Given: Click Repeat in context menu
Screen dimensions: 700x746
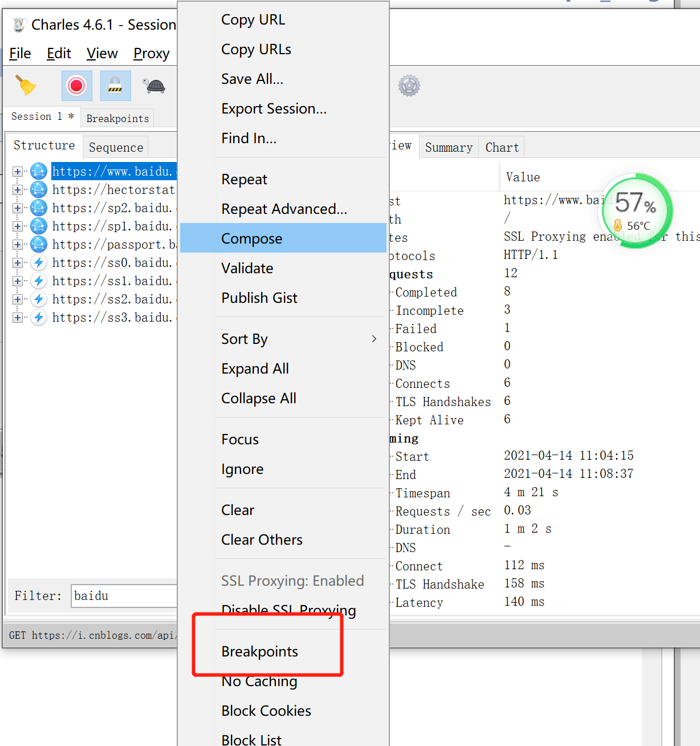Looking at the screenshot, I should coord(283,179).
